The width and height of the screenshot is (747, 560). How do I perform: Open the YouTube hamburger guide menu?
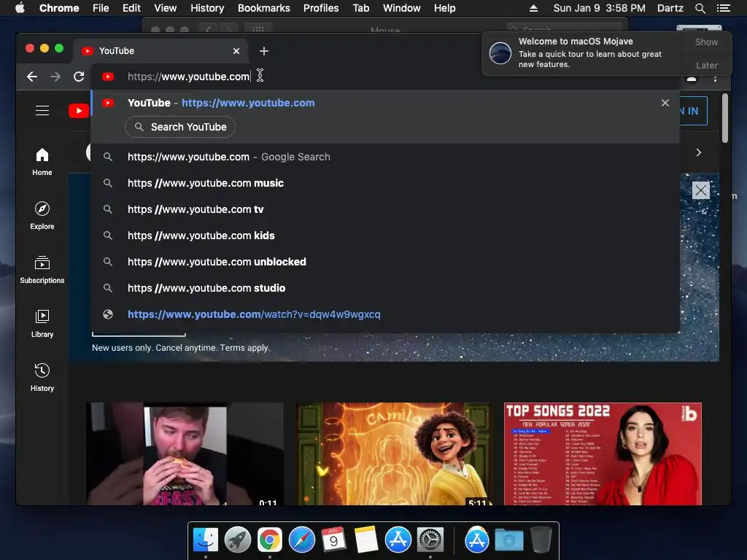[x=42, y=111]
